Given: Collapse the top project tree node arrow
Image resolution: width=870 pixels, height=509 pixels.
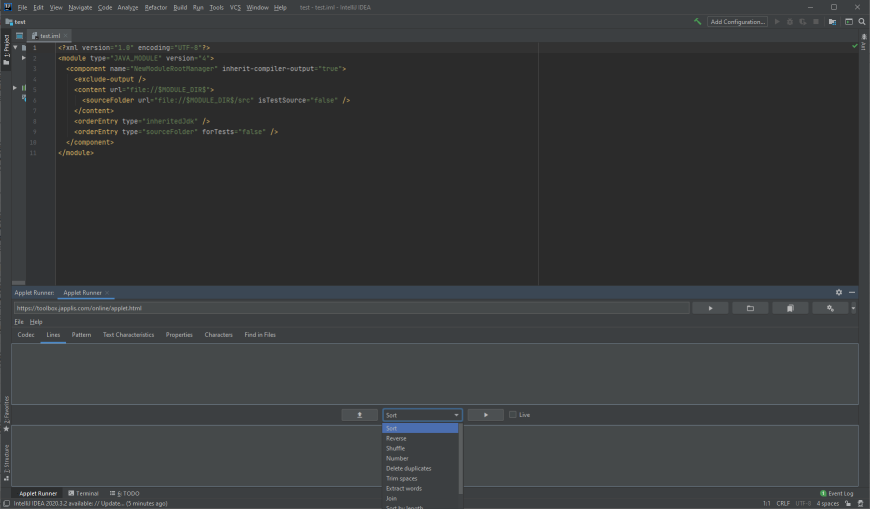Looking at the screenshot, I should pos(16,48).
